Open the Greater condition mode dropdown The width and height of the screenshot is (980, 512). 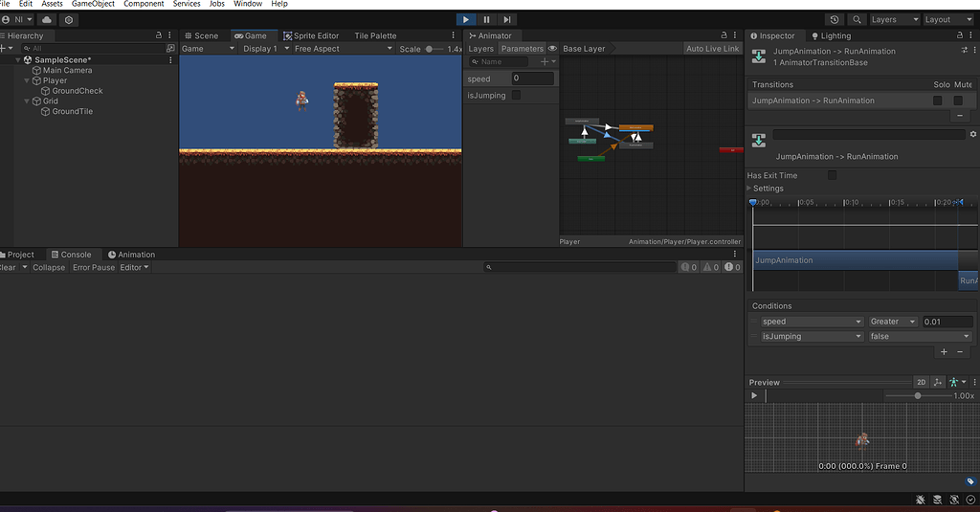point(893,322)
